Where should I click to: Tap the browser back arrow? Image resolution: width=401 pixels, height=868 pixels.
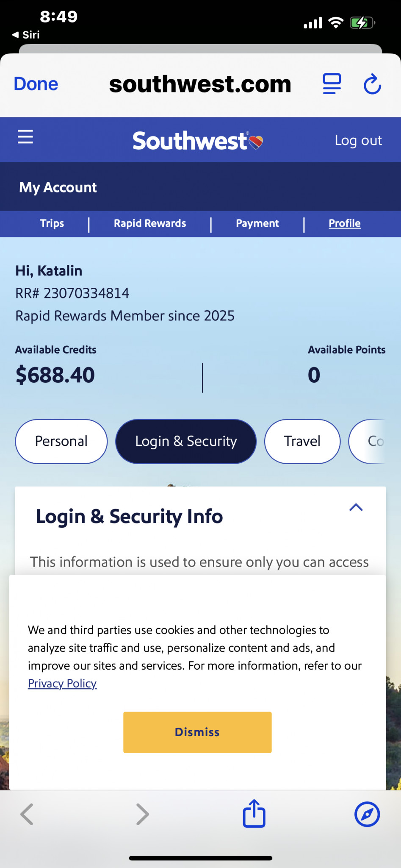27,814
